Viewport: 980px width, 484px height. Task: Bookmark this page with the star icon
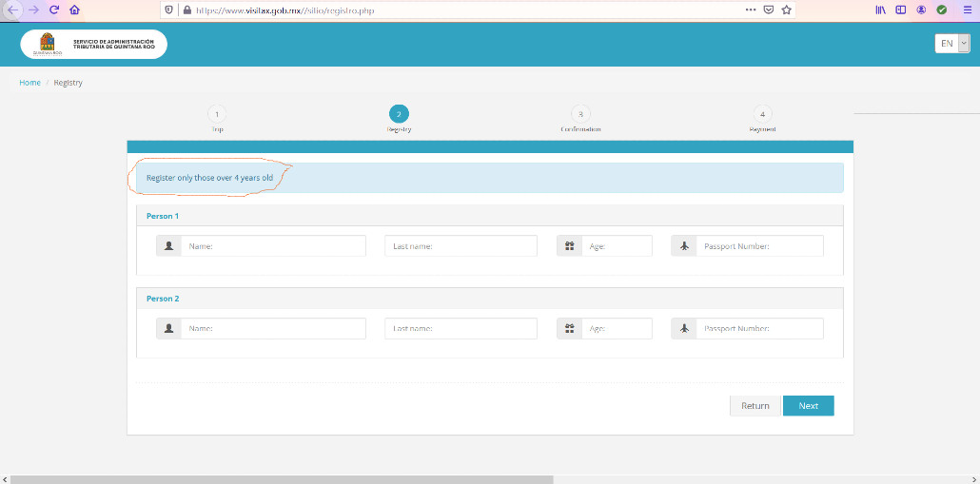tap(786, 9)
